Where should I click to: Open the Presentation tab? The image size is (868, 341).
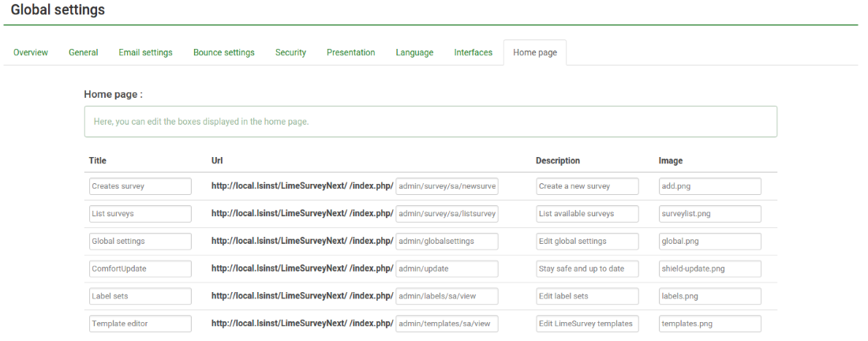point(351,53)
